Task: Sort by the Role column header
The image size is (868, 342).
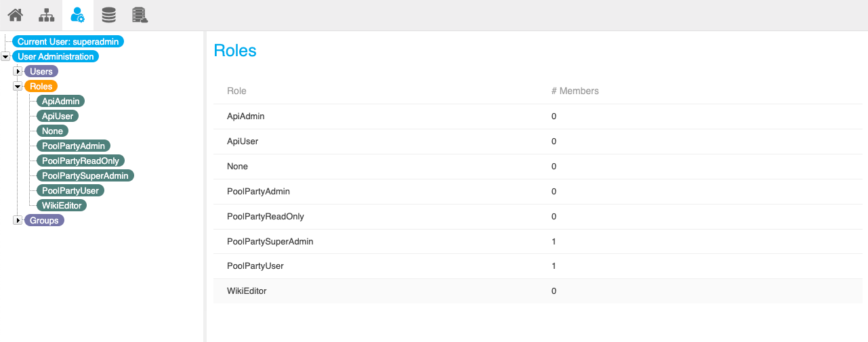Action: pyautogui.click(x=236, y=91)
